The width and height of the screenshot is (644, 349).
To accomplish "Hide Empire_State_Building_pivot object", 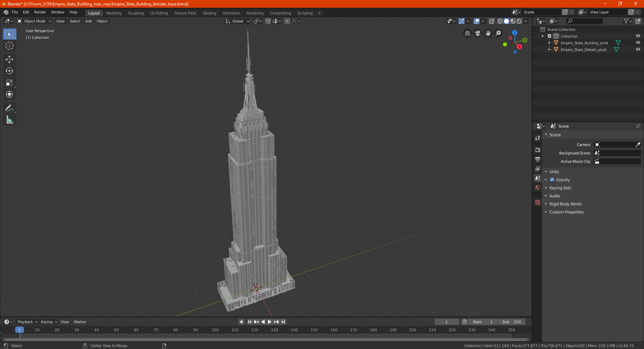I will click(x=638, y=43).
